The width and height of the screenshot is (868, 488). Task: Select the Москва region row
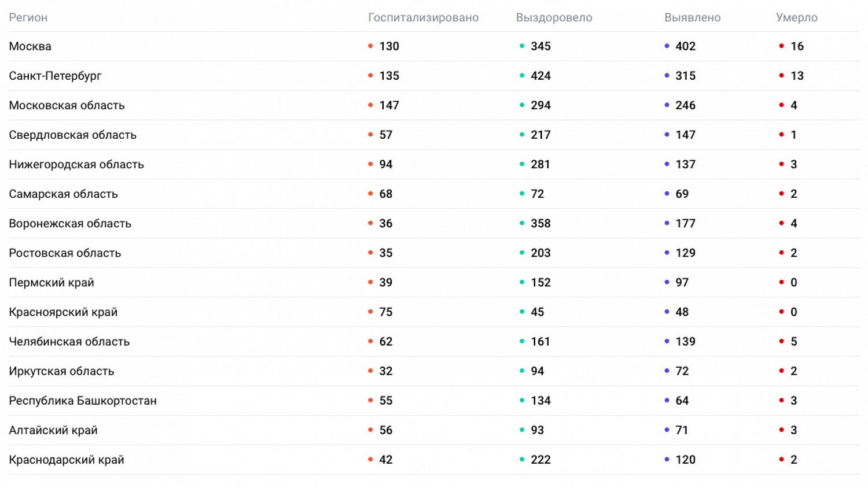[x=30, y=46]
